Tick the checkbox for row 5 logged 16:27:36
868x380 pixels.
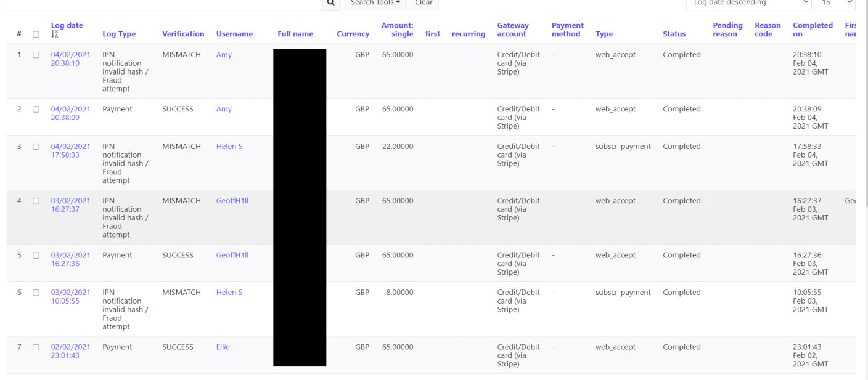(x=36, y=255)
